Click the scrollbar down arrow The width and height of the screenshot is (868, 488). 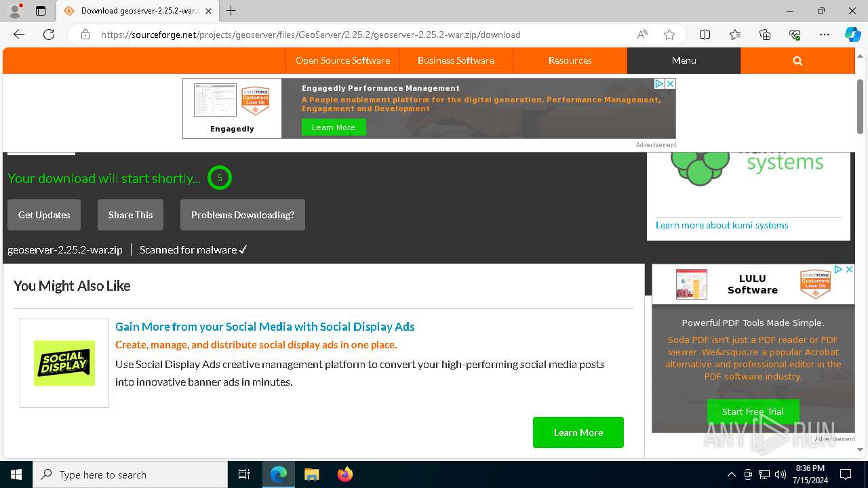pos(861,449)
